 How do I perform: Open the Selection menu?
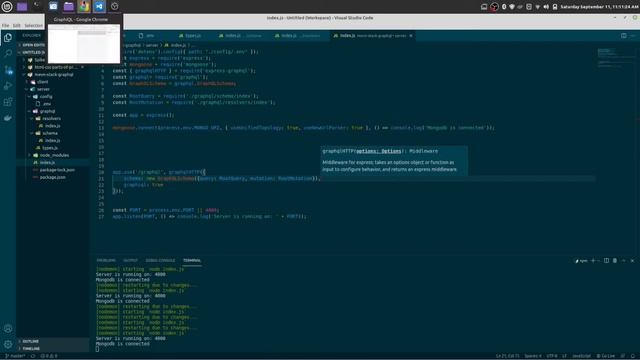click(33, 26)
